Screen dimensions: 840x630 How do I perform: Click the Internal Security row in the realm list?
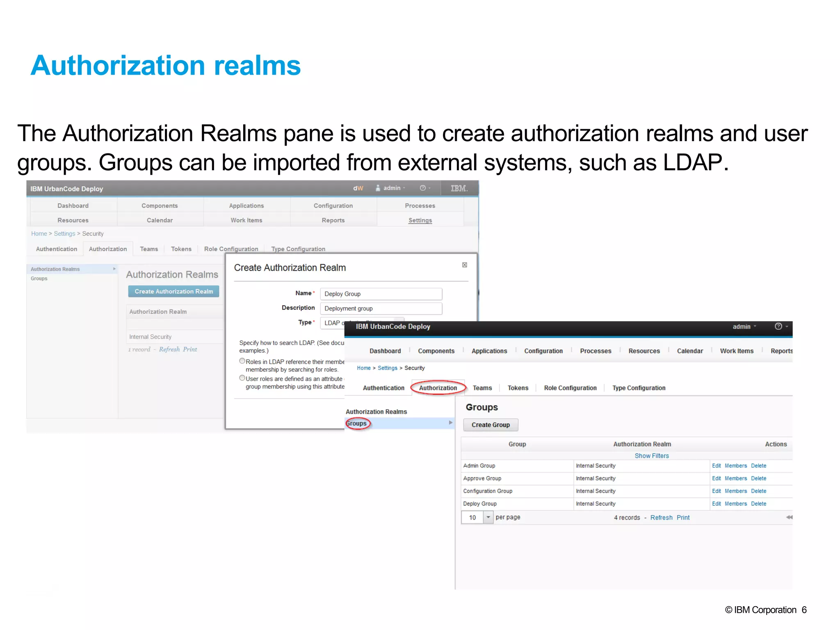coord(175,337)
